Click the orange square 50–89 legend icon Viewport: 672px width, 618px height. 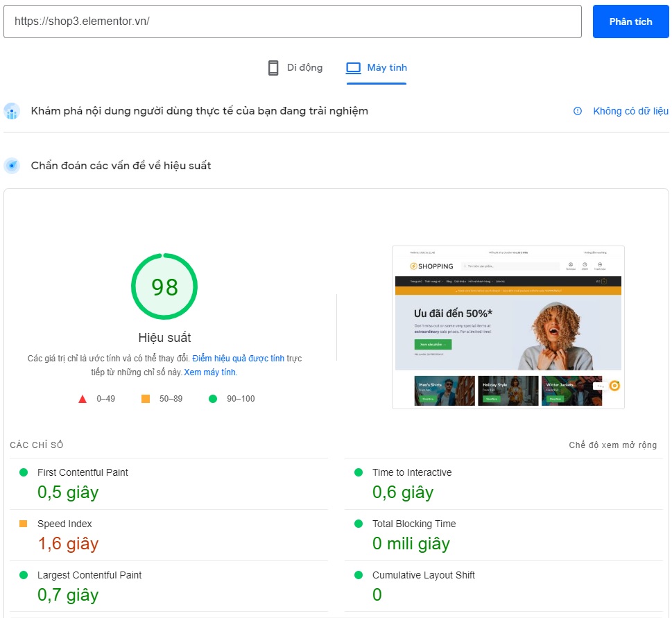(146, 399)
